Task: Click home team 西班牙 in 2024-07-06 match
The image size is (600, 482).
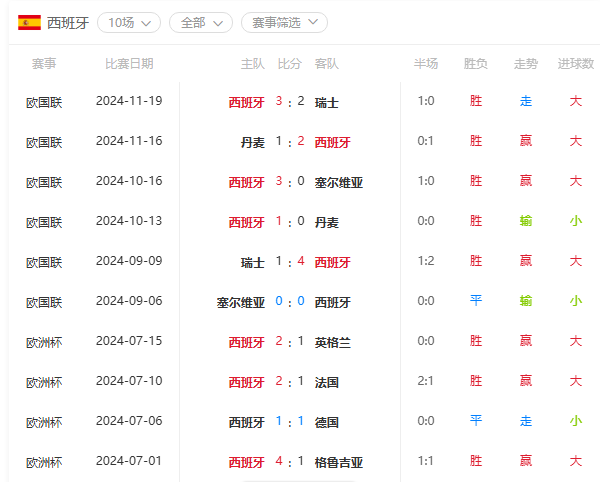Action: pyautogui.click(x=246, y=423)
